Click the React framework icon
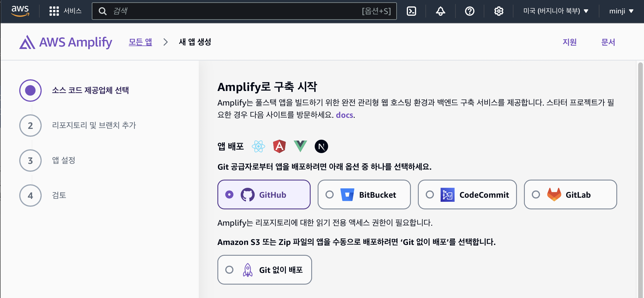644x298 pixels. (x=258, y=146)
